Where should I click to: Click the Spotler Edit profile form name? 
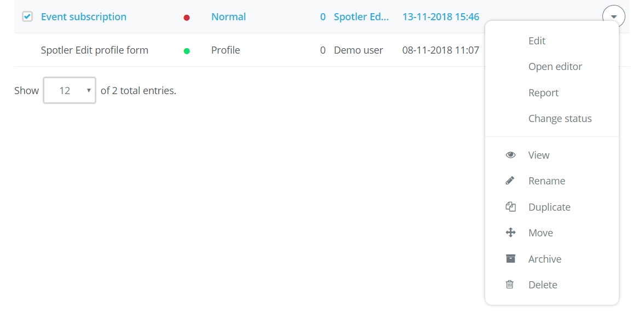click(94, 50)
